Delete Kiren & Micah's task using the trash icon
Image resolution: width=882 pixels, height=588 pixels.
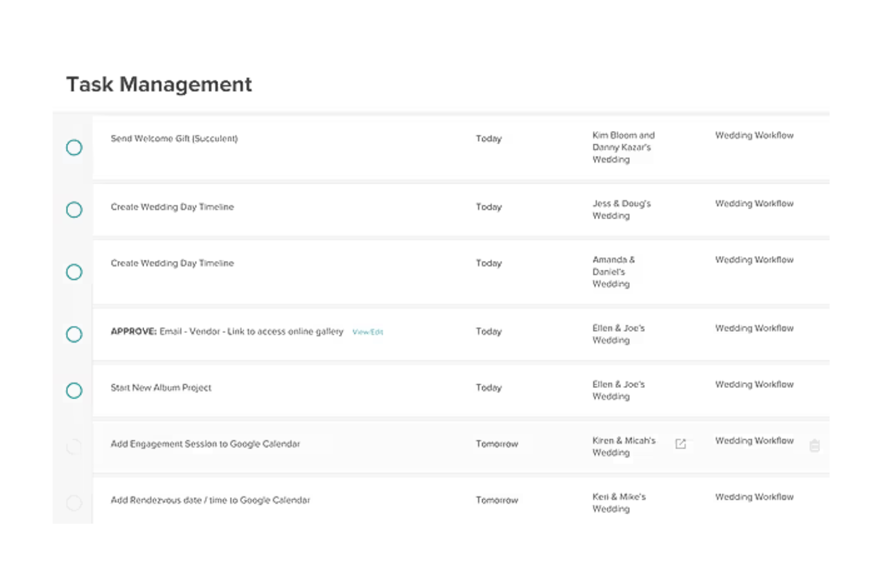click(815, 446)
